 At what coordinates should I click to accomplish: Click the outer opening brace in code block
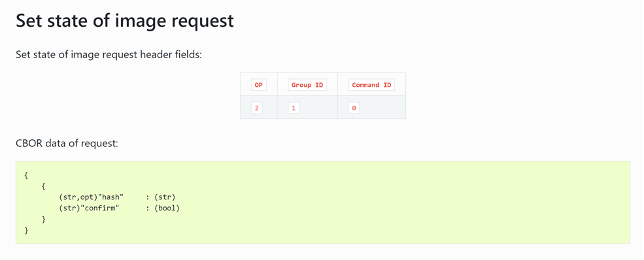(26, 175)
